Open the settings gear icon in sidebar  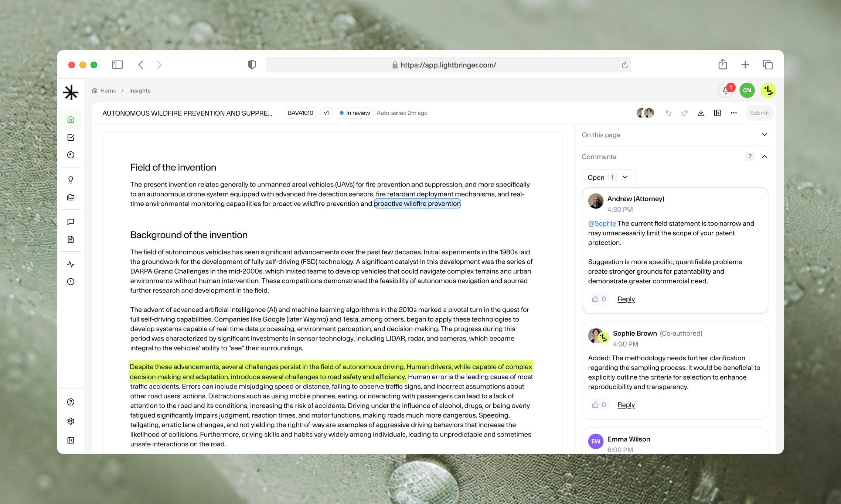tap(71, 421)
